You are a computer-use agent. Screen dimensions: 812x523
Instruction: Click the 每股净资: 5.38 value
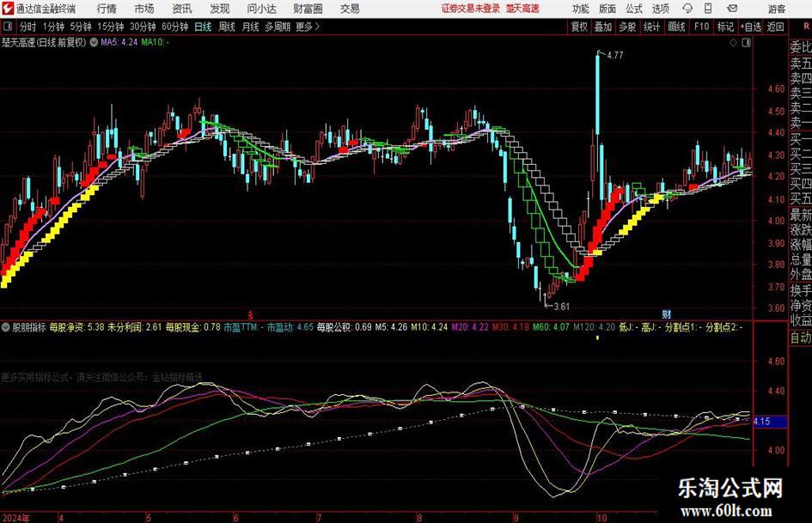click(x=76, y=327)
